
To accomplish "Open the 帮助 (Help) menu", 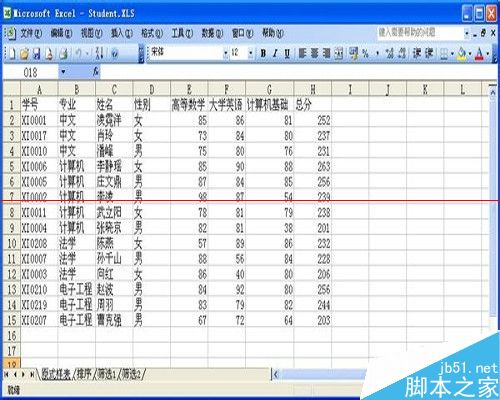I will [273, 33].
